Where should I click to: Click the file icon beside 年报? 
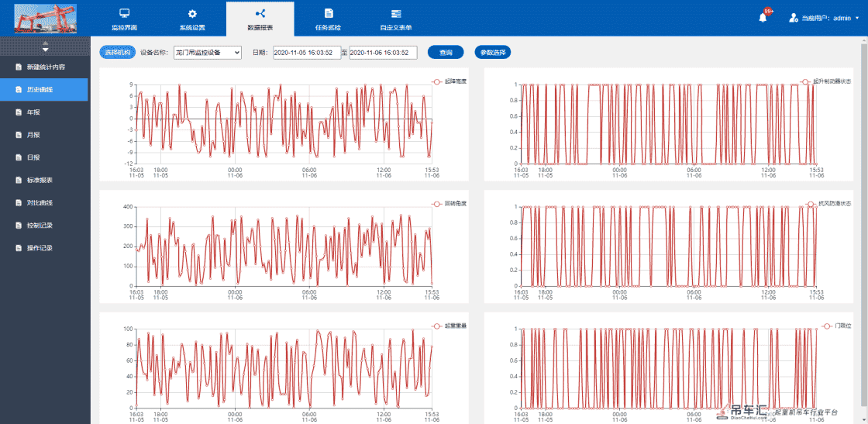click(19, 112)
